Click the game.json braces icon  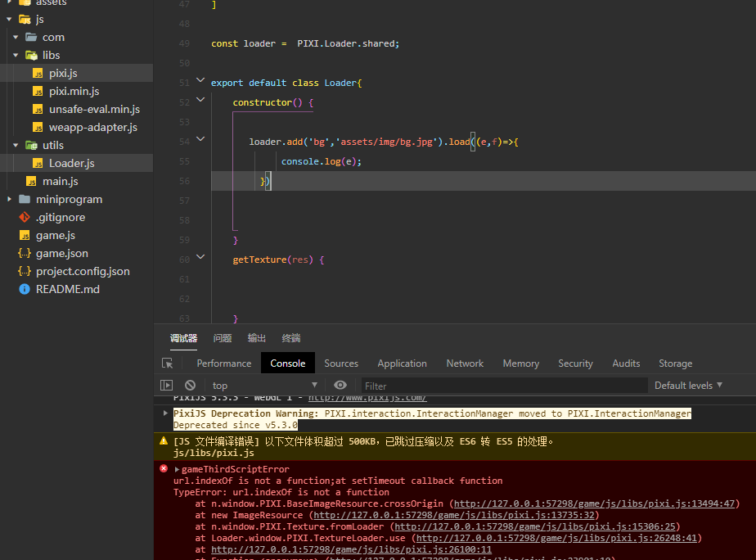[25, 253]
